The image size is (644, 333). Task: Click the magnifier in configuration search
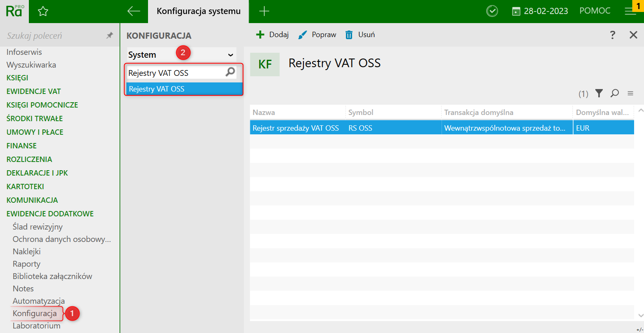pos(230,73)
